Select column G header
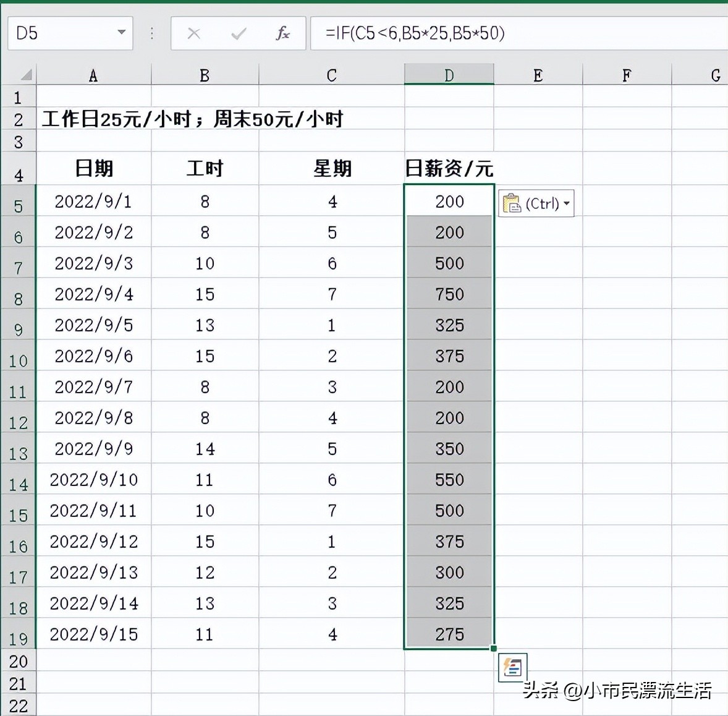This screenshot has height=716, width=728. tap(700, 75)
